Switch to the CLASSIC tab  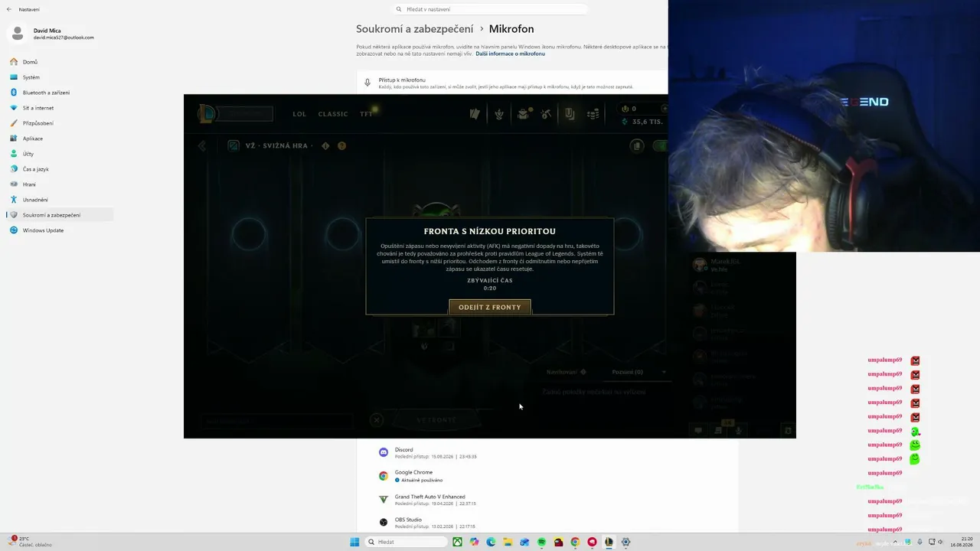333,114
